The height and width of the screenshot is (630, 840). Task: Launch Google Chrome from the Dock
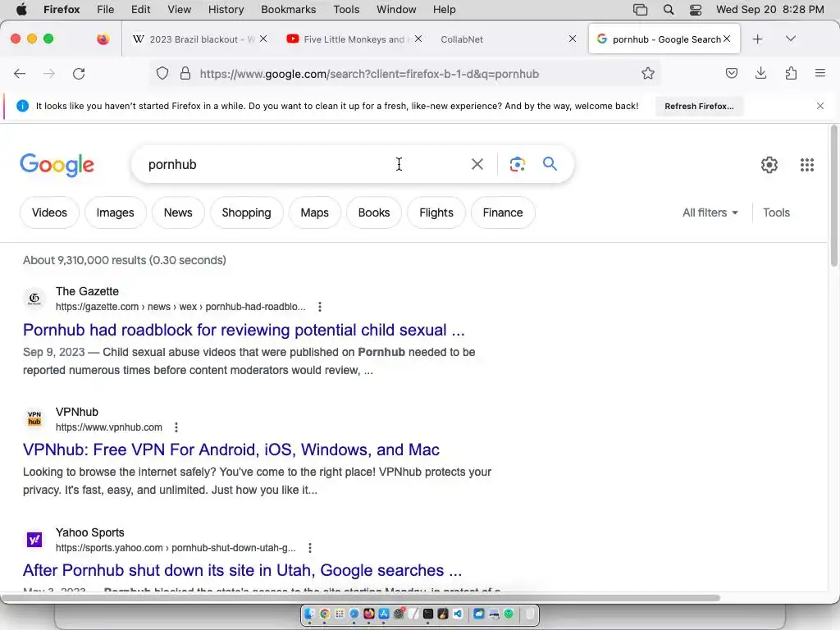pos(325,614)
